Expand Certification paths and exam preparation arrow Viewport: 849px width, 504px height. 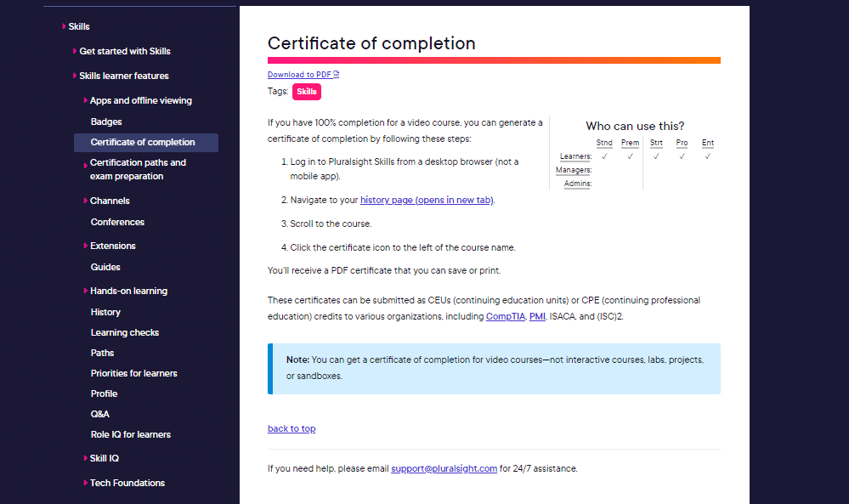(x=86, y=165)
